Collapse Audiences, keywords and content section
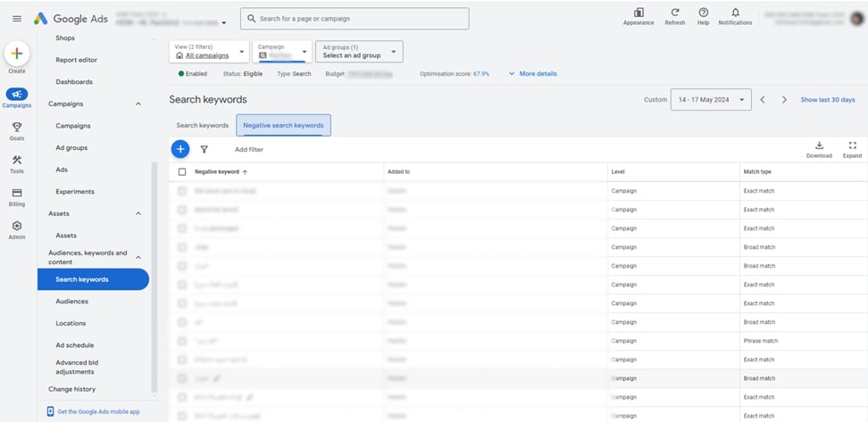This screenshot has width=868, height=422. (138, 257)
